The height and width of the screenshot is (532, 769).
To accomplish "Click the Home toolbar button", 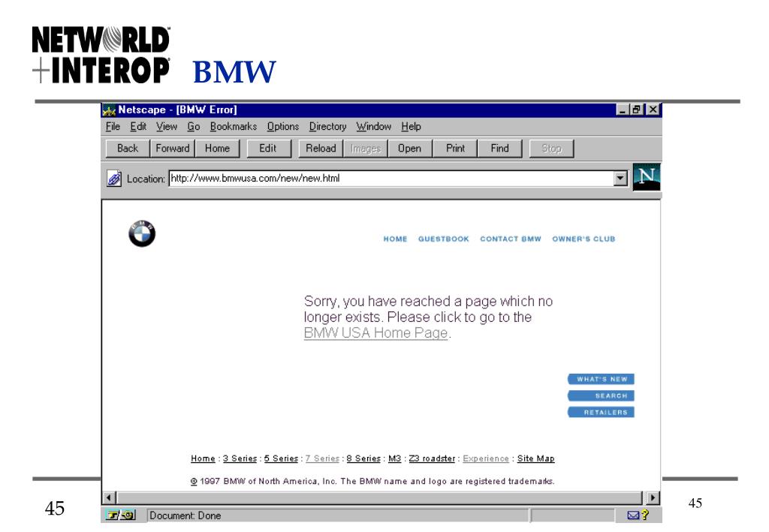I will (x=217, y=149).
